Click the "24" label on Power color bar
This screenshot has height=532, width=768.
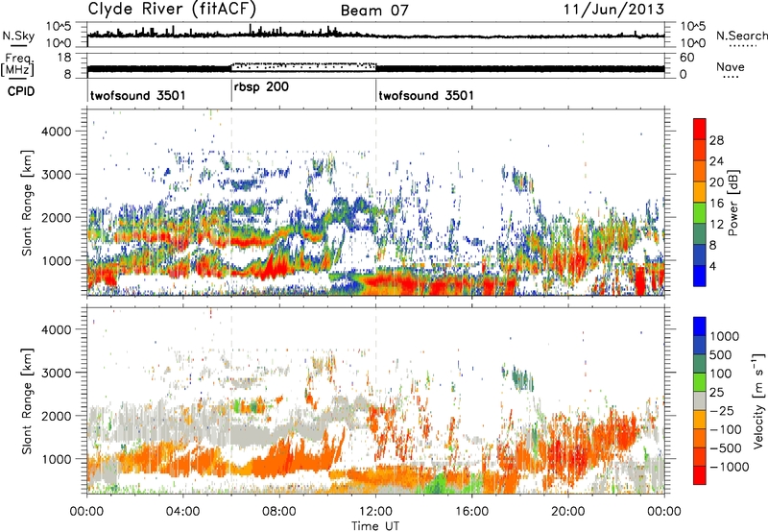coord(716,161)
